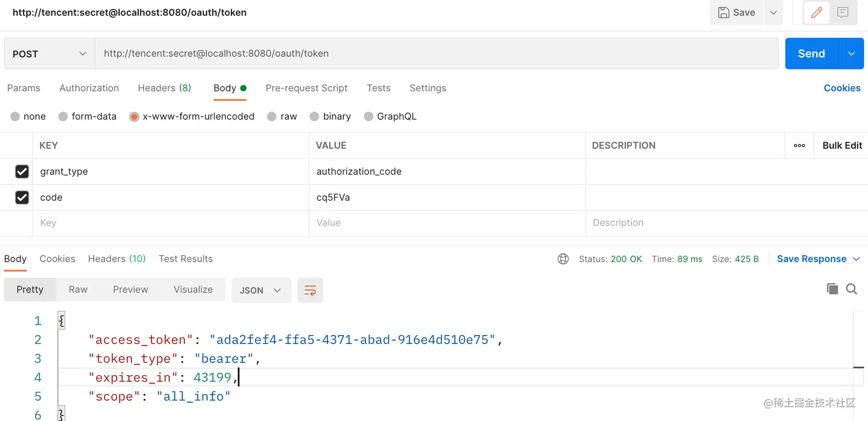Click the "all_info" scope value

(193, 396)
